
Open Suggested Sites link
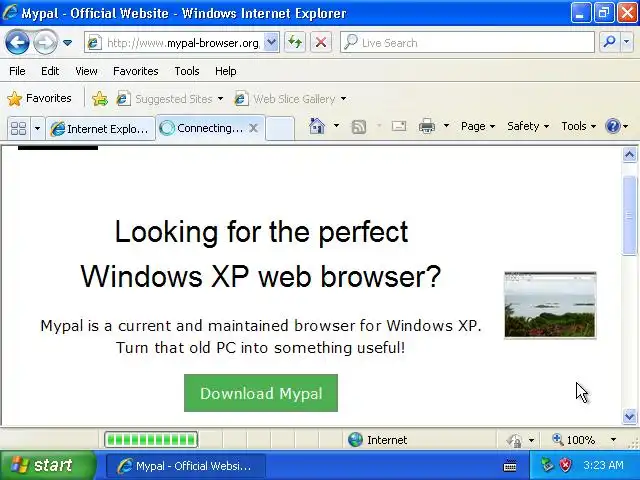pyautogui.click(x=169, y=99)
